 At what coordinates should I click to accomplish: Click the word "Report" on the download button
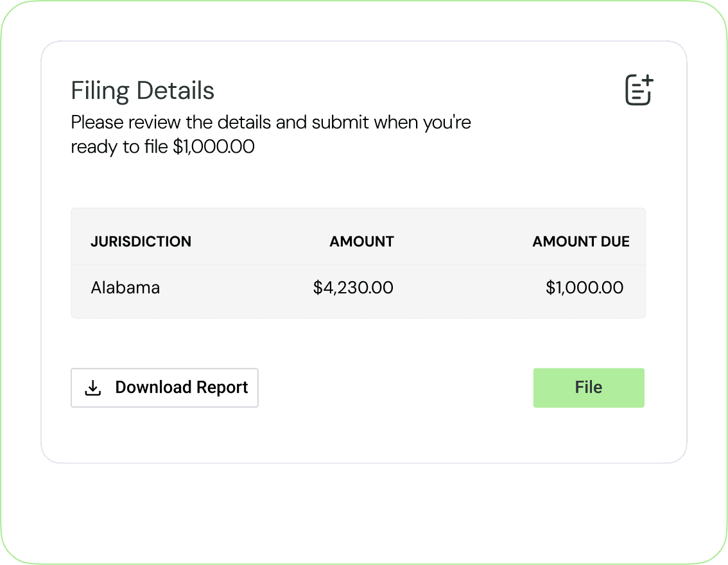(222, 388)
